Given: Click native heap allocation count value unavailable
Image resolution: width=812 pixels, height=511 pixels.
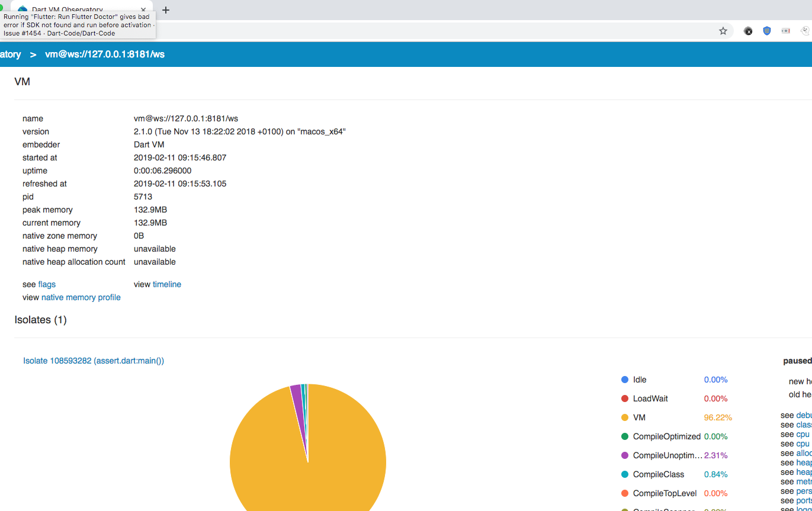Looking at the screenshot, I should pos(155,262).
